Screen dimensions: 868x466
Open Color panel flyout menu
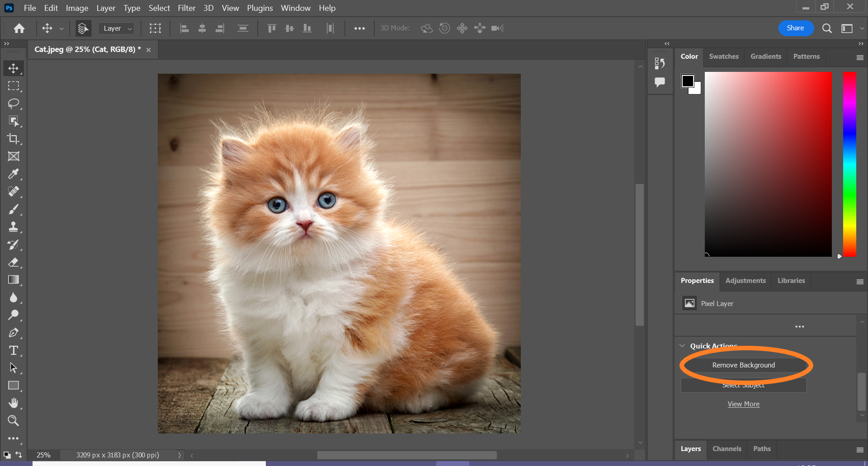point(860,57)
